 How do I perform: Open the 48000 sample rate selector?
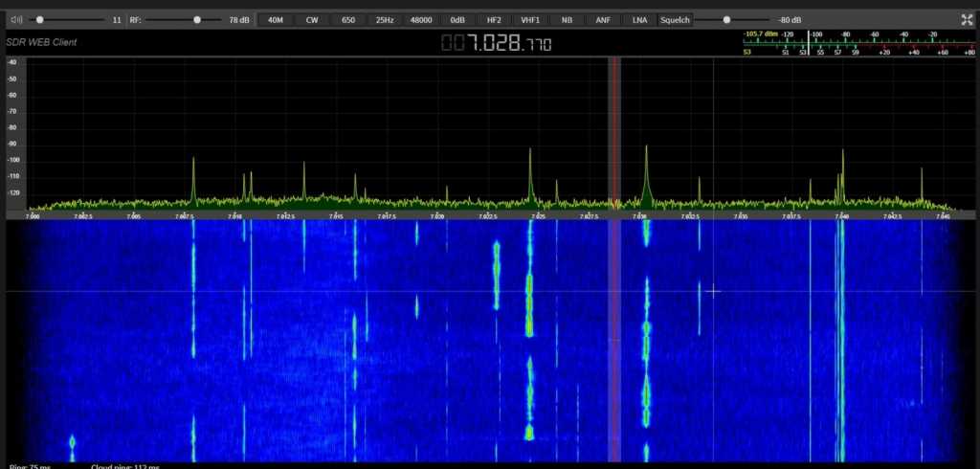coord(421,20)
